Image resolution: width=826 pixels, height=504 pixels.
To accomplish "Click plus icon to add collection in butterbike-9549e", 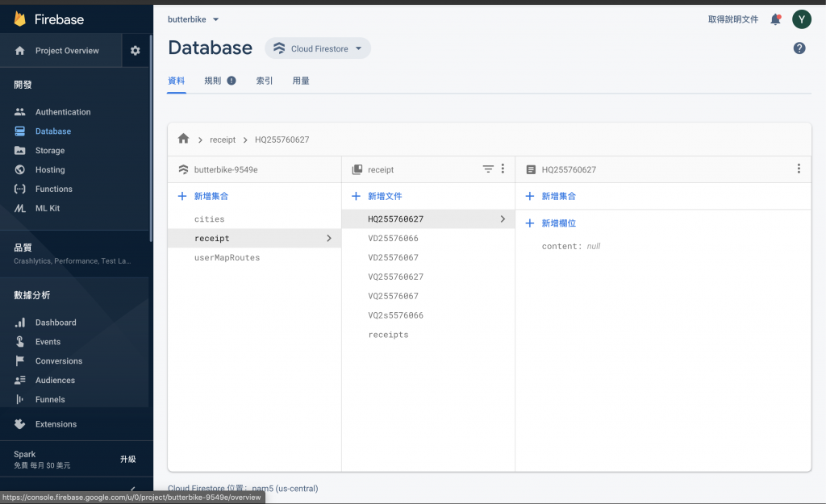I will click(x=182, y=196).
